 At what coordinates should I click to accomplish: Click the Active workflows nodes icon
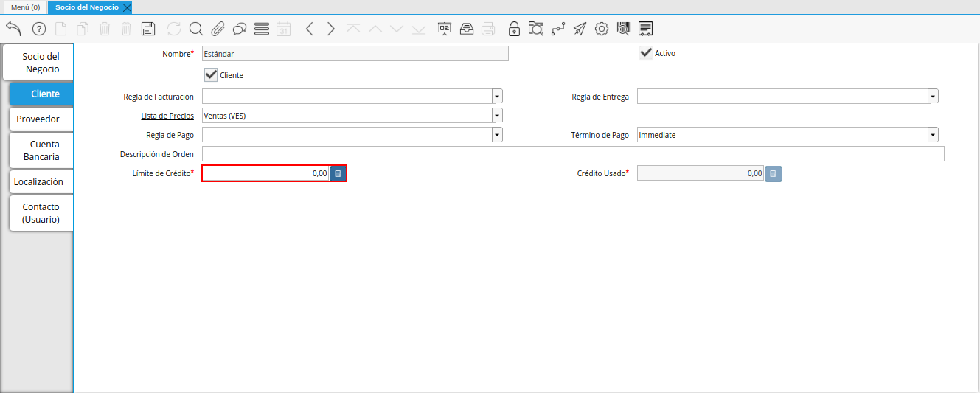[558, 29]
